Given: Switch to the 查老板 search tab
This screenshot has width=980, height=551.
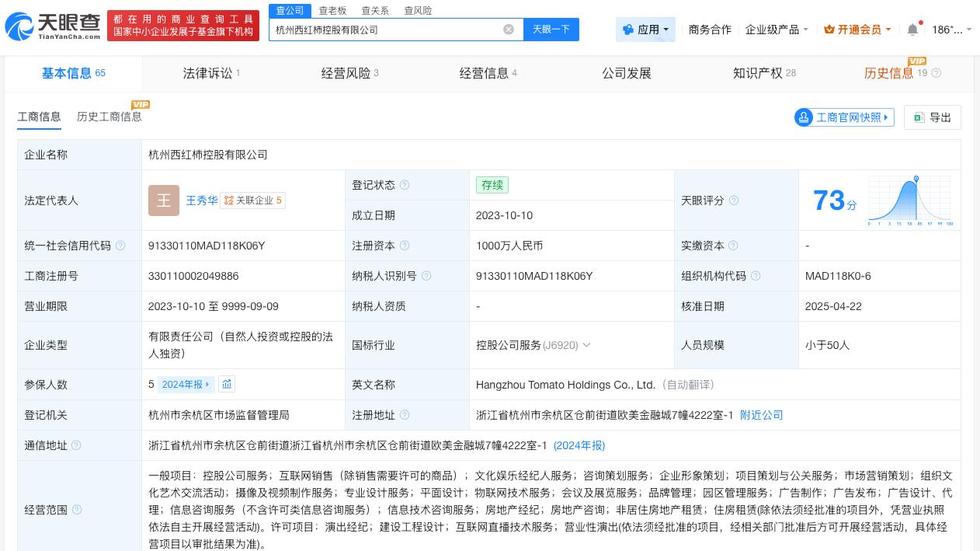Looking at the screenshot, I should click(x=332, y=10).
